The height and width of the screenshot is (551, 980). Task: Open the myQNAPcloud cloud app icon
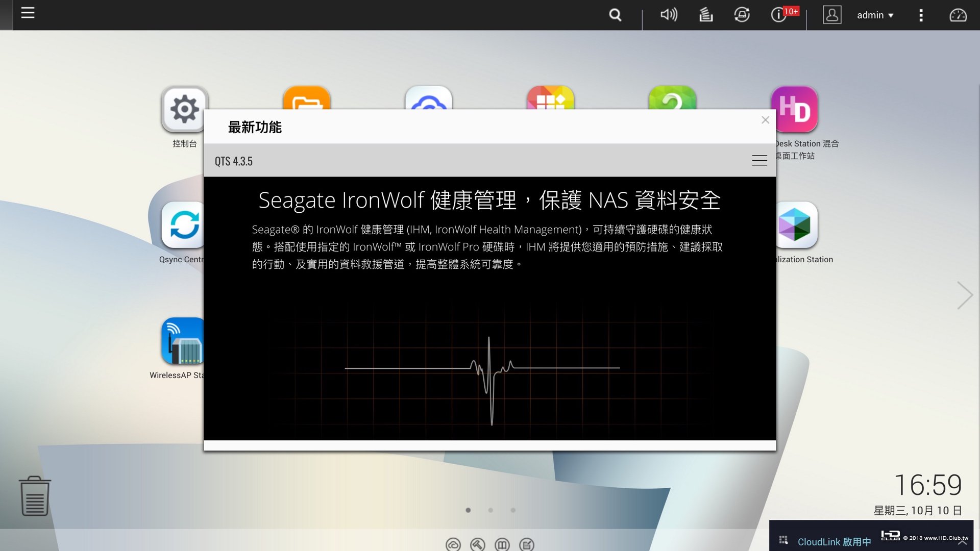coord(429,98)
